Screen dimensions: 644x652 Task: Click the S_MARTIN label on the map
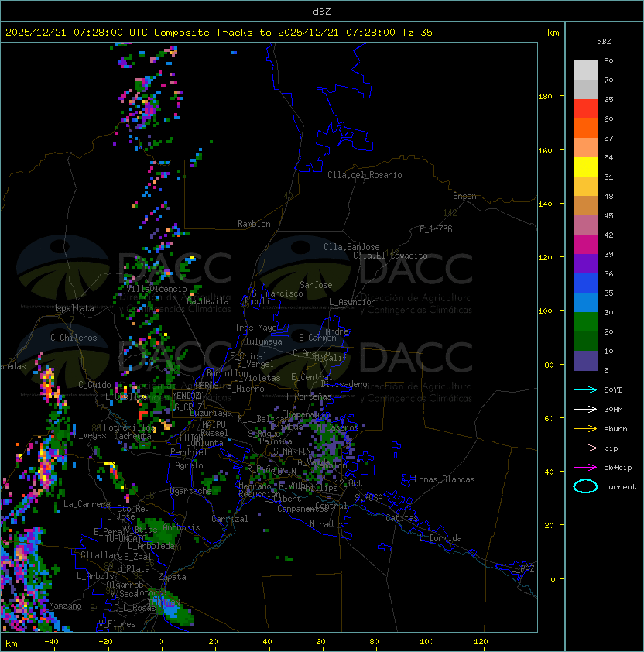(x=292, y=451)
